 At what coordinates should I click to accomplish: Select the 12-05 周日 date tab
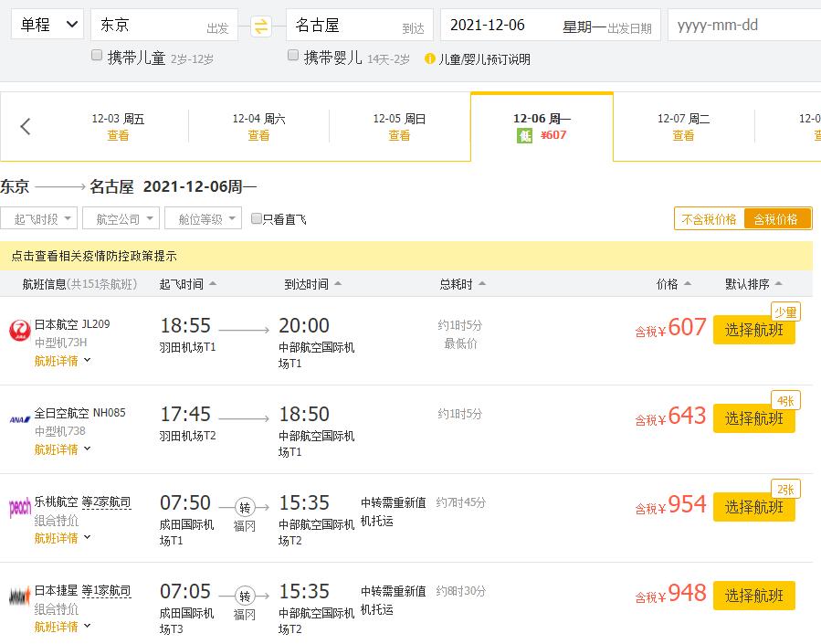[x=399, y=127]
